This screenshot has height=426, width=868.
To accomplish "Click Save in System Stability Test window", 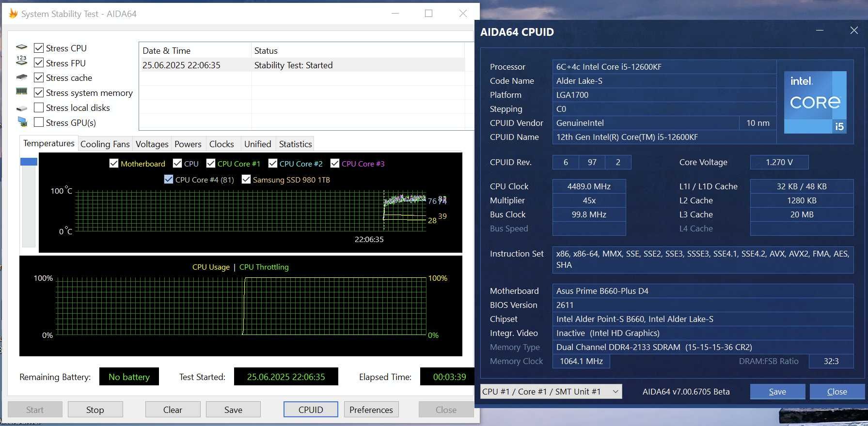I will (233, 410).
